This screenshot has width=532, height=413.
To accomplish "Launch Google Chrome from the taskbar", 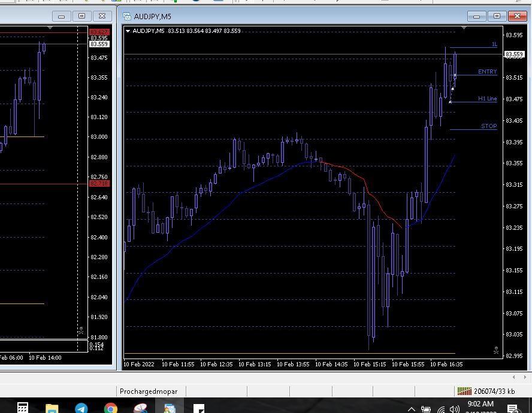I will [111, 408].
